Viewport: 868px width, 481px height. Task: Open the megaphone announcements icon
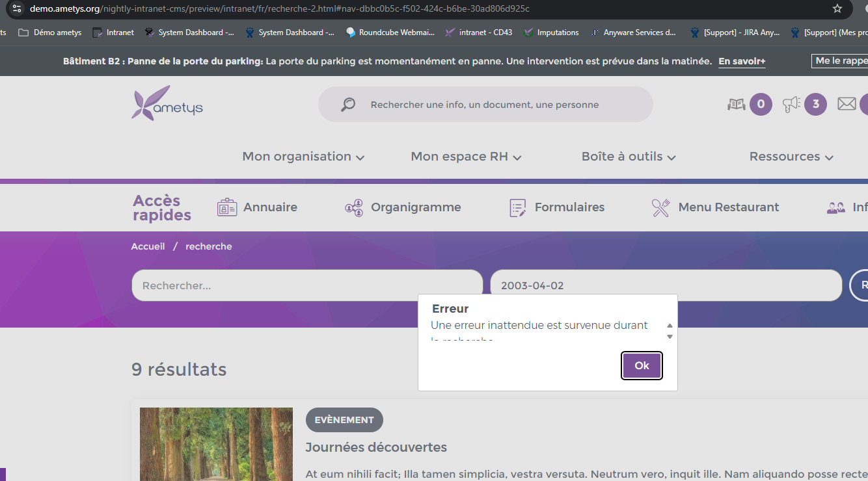791,104
